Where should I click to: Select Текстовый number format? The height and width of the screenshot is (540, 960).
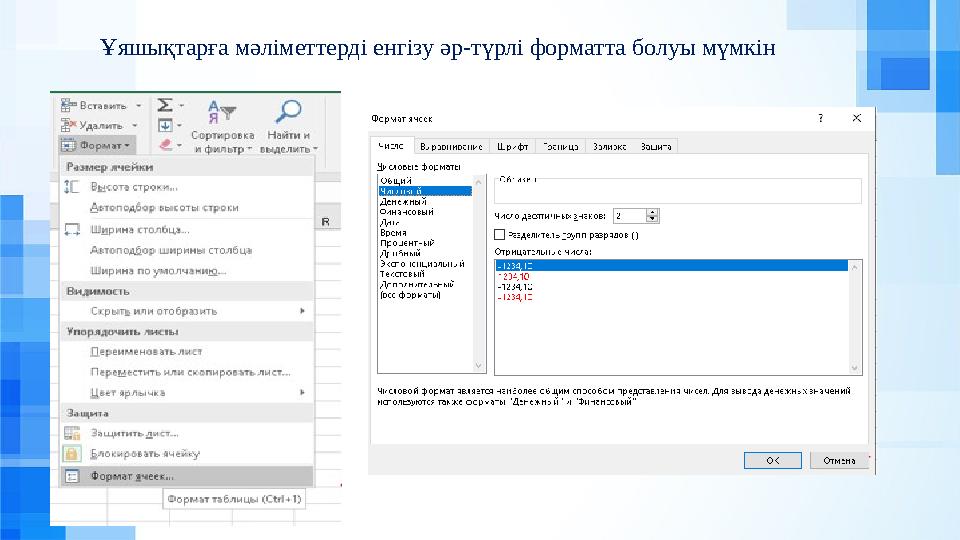click(x=425, y=274)
